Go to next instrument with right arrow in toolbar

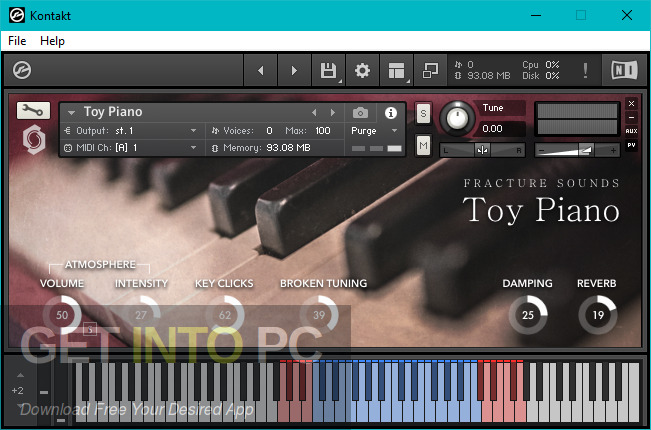pos(294,71)
